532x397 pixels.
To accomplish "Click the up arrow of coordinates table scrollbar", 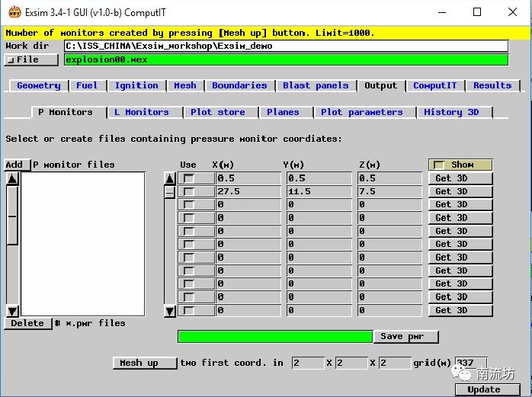I will [170, 178].
